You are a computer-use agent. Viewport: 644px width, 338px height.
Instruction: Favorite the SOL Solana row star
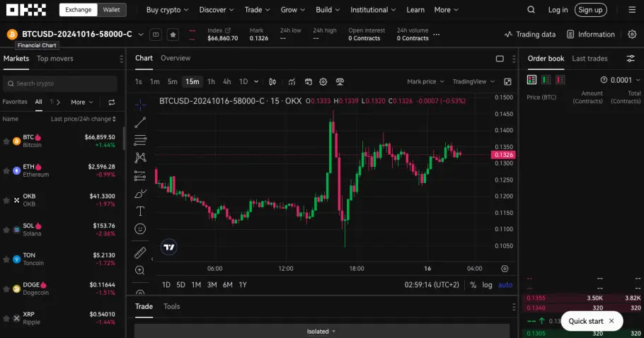(6, 230)
